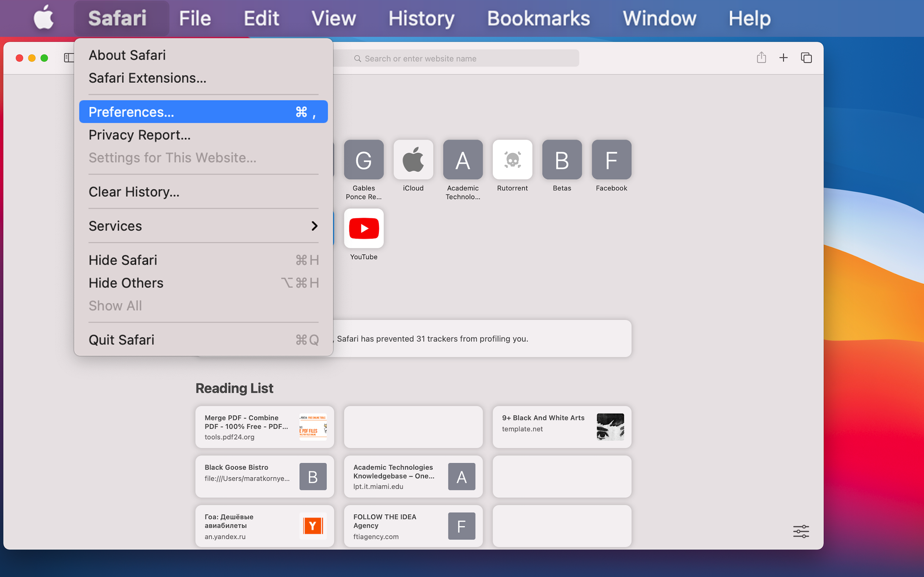Open FOLLOW THE IDEA Agency item
This screenshot has width=924, height=577.
413,526
